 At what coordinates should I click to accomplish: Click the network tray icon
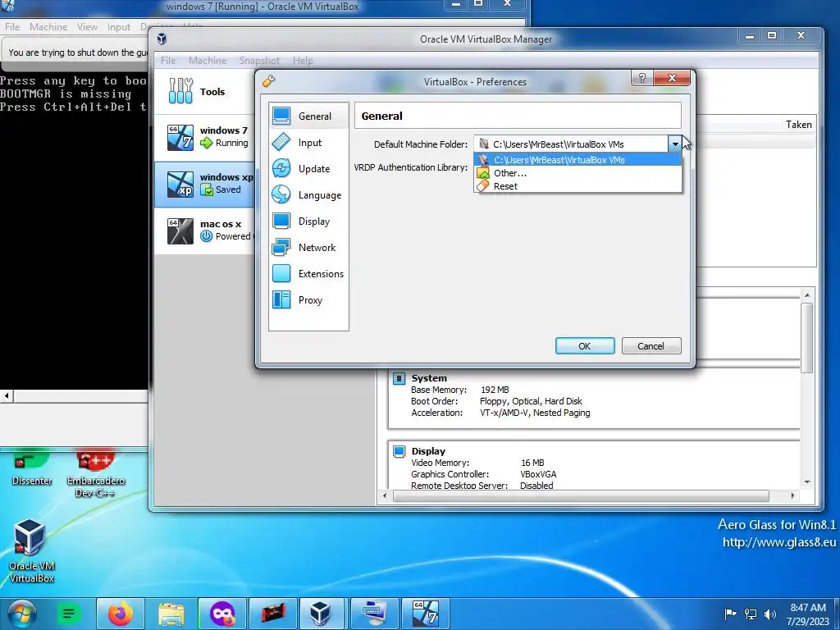pyautogui.click(x=751, y=614)
